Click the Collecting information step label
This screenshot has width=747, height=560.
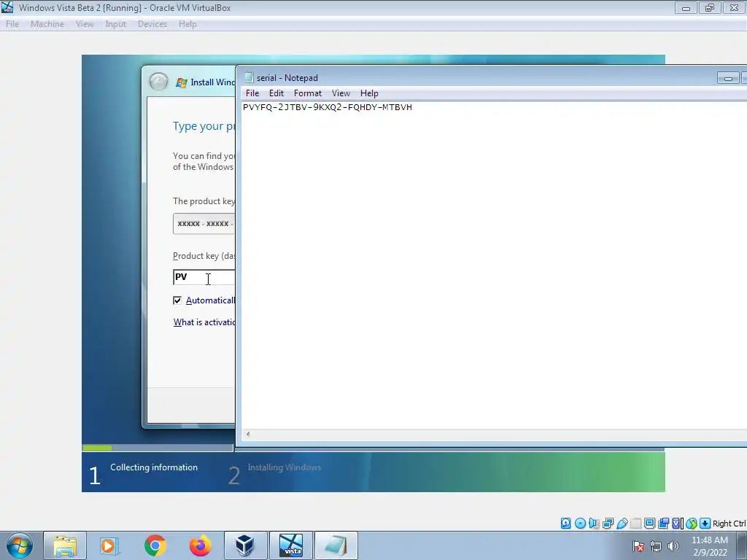point(154,467)
